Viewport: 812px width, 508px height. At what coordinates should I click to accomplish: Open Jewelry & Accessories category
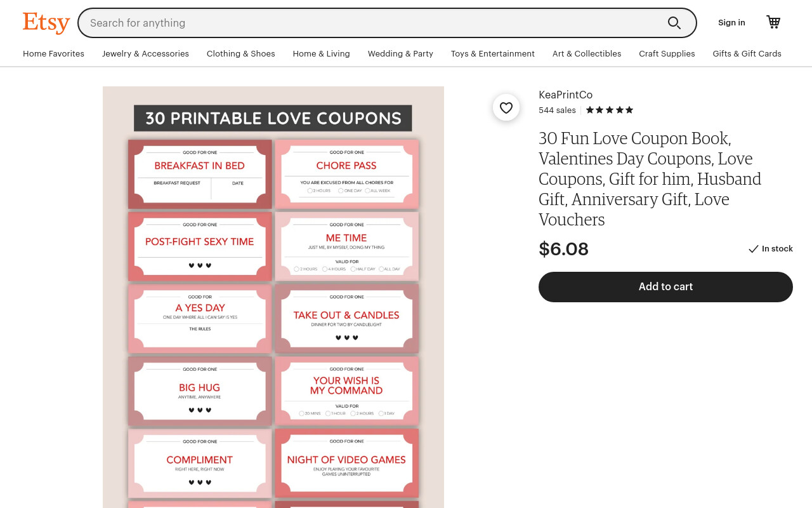point(145,54)
